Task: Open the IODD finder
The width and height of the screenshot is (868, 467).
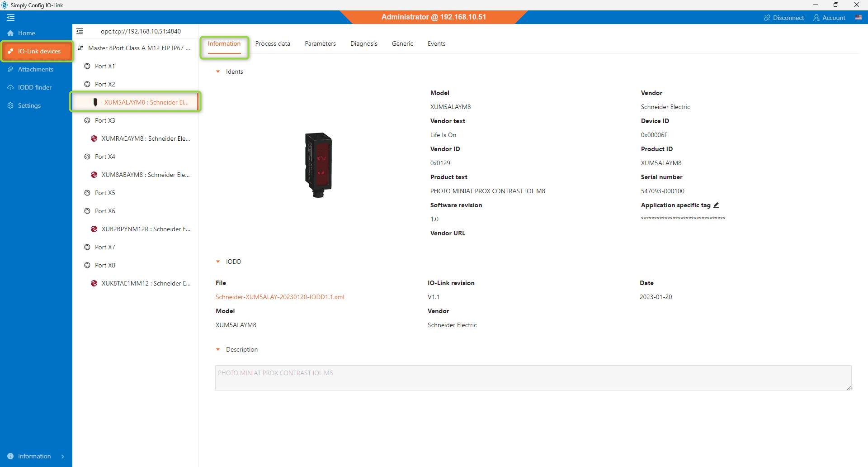Action: pos(35,87)
